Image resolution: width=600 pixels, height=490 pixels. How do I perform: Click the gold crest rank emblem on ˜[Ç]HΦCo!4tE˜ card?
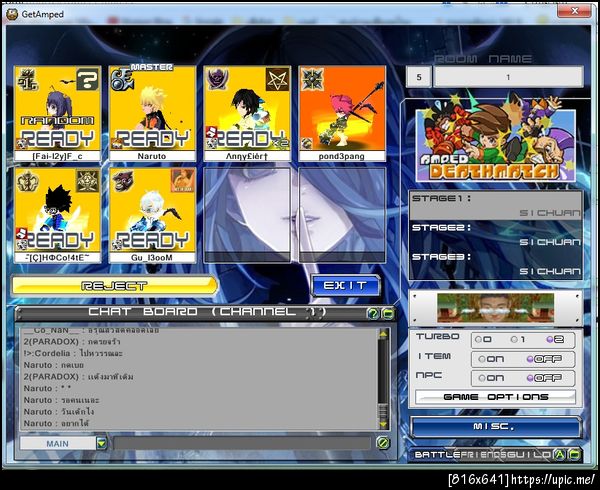click(x=28, y=181)
